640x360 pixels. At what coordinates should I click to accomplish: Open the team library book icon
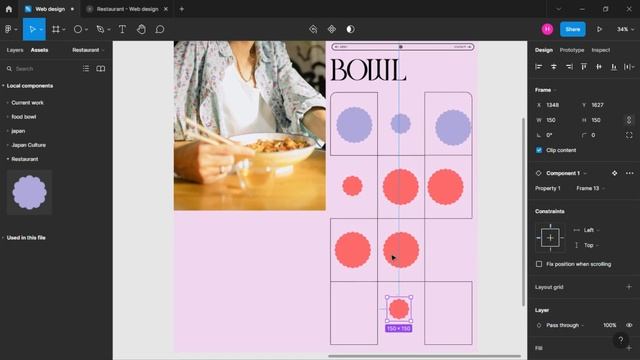click(x=100, y=69)
